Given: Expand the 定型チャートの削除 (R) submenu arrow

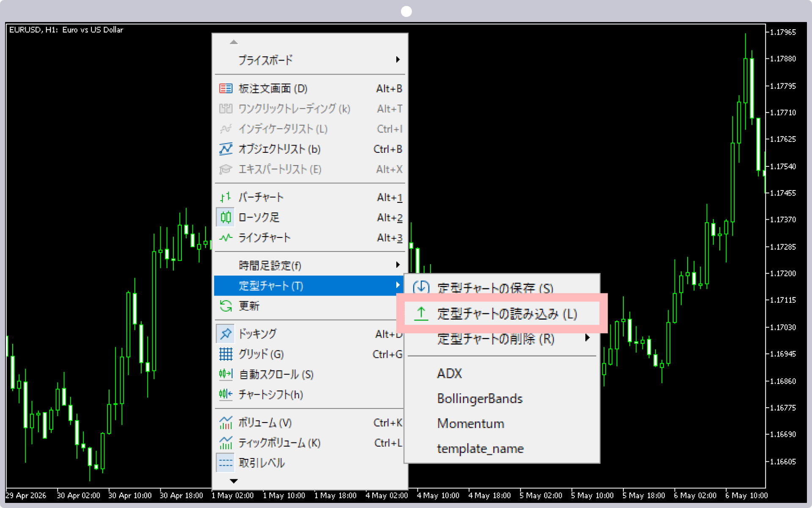Looking at the screenshot, I should [x=587, y=338].
